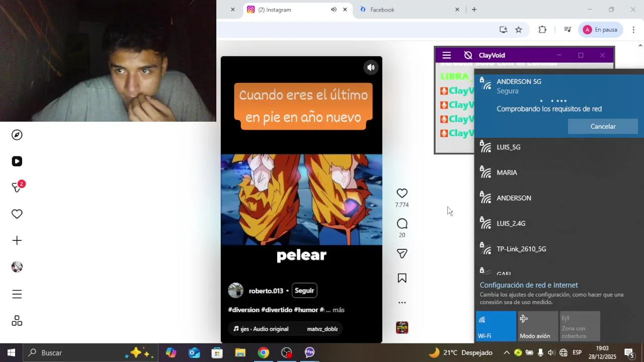Viewport: 644px width, 362px height.
Task: Open OBS Studio from taskbar
Action: tap(287, 353)
